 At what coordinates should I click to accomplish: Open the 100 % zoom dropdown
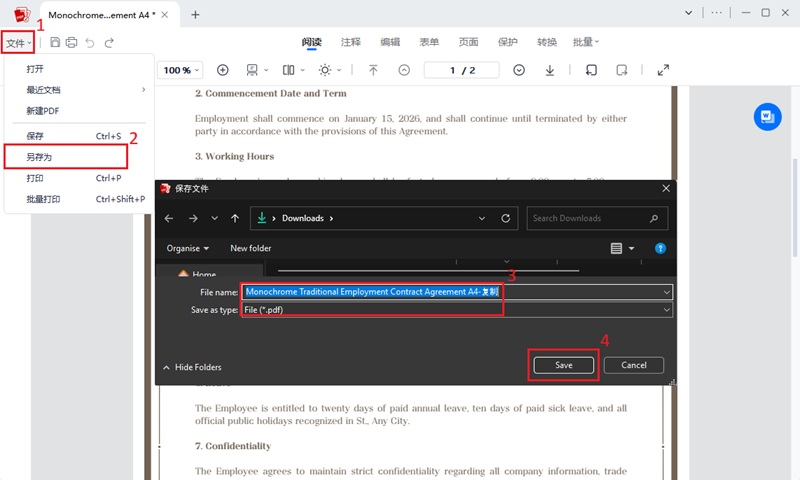pos(181,70)
